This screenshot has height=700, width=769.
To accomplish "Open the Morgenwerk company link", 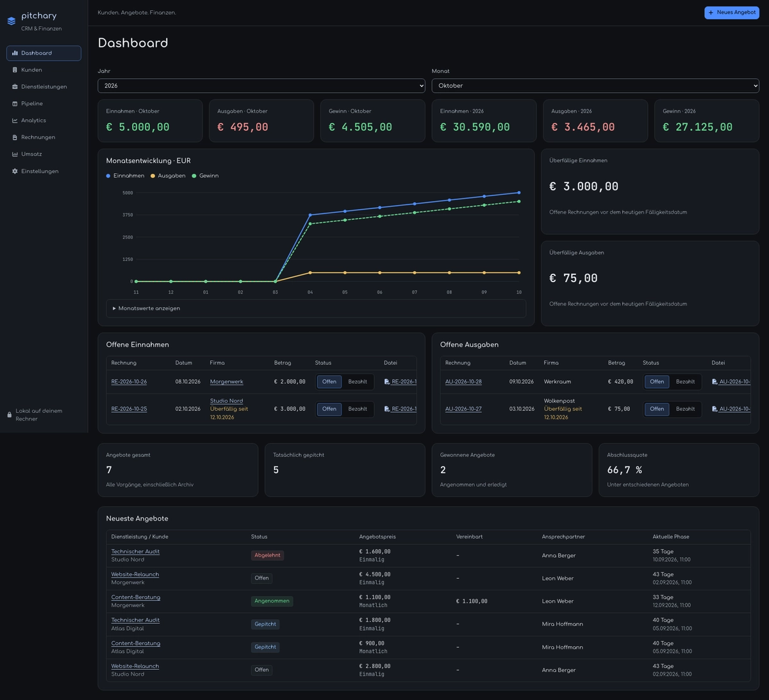I will coord(226,382).
